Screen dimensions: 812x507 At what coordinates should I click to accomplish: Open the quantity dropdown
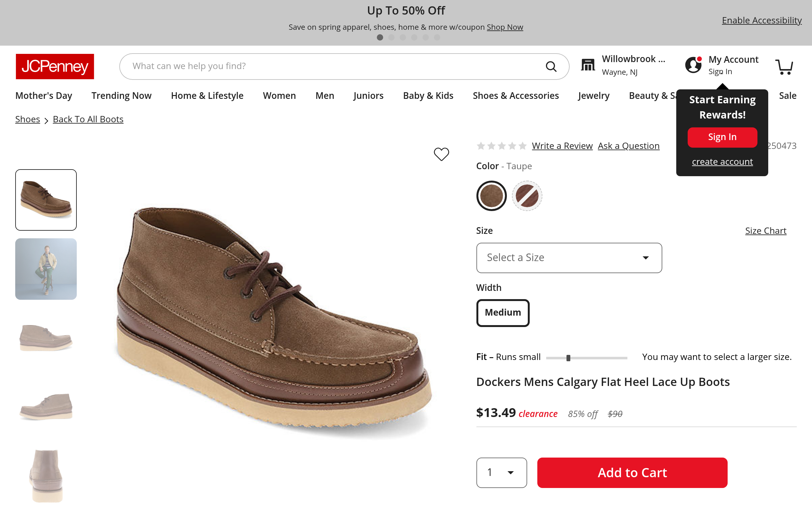(x=501, y=472)
